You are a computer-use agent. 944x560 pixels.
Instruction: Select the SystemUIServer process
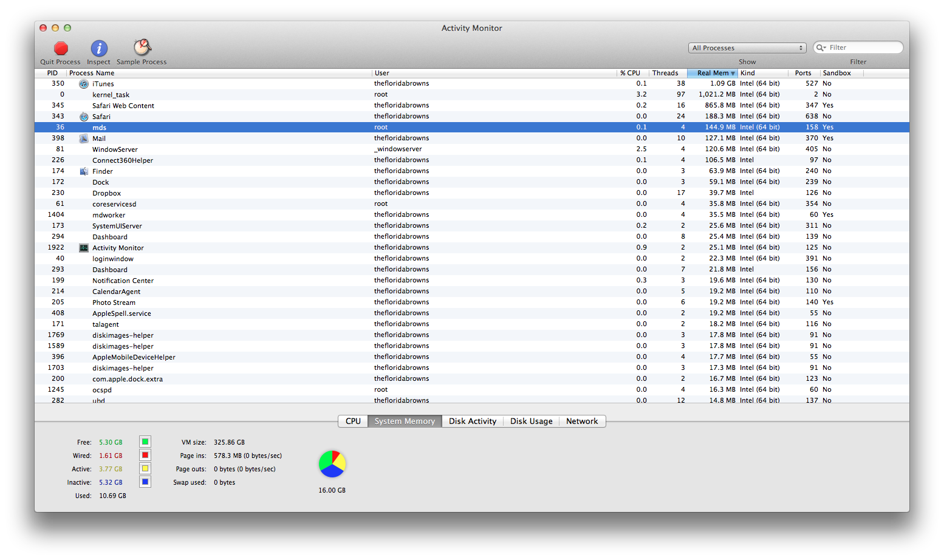click(x=472, y=226)
